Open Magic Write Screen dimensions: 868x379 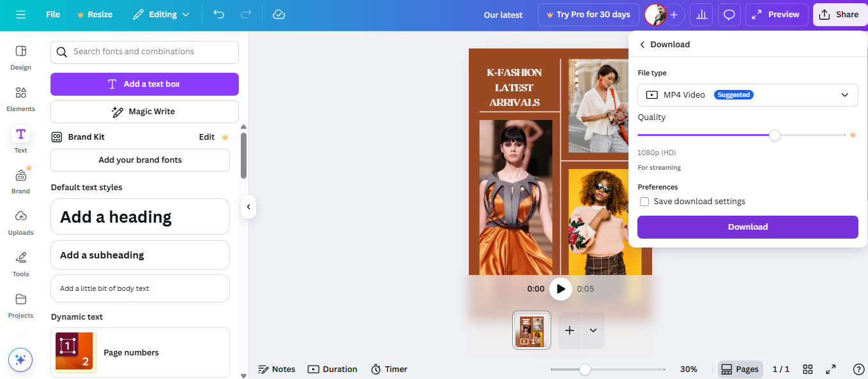(144, 112)
